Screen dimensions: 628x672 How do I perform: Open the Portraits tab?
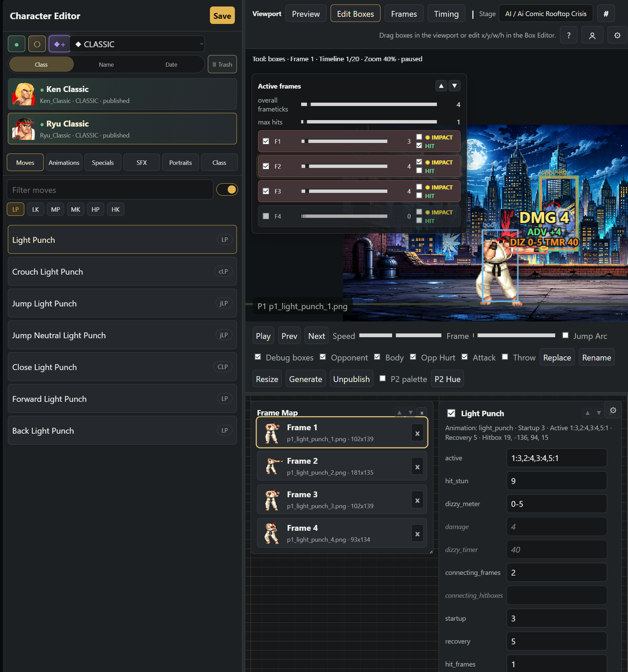coord(181,162)
